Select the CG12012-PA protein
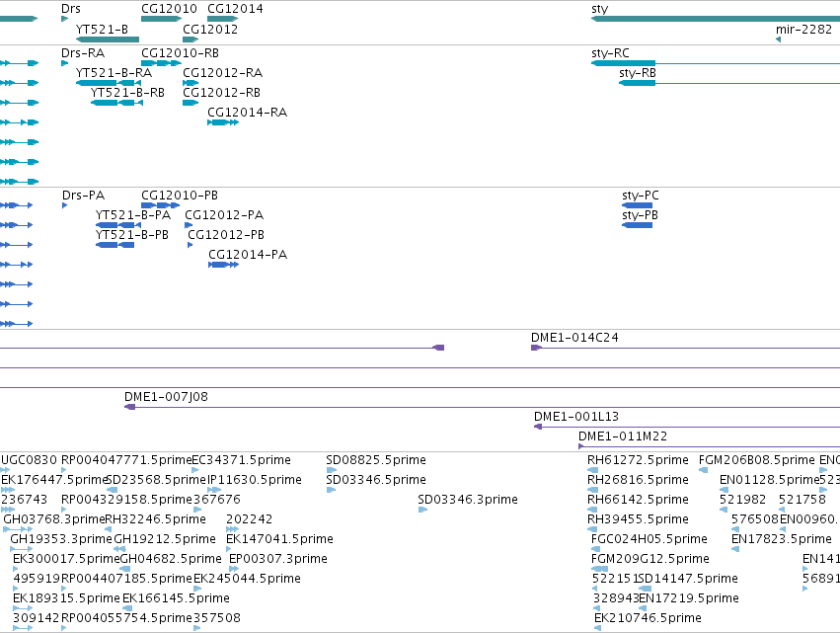This screenshot has width=840, height=633. 189,225
